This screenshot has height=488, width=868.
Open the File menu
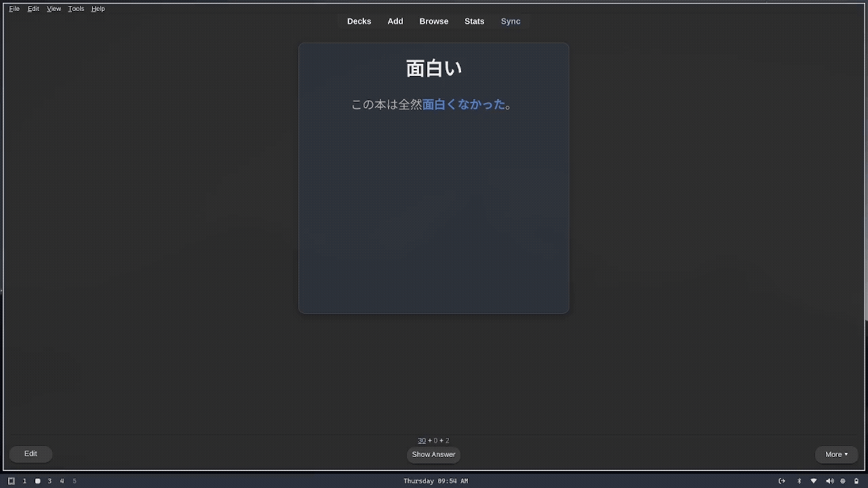[14, 9]
